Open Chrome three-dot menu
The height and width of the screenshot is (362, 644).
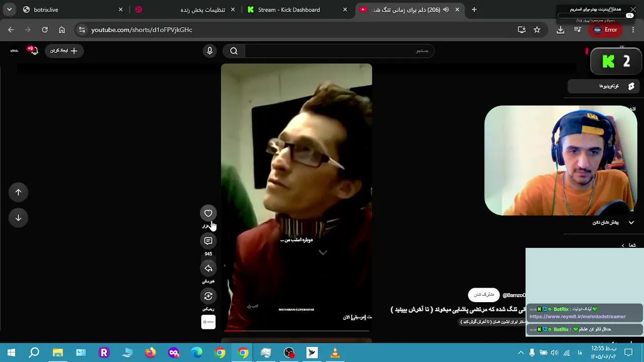pos(632,30)
